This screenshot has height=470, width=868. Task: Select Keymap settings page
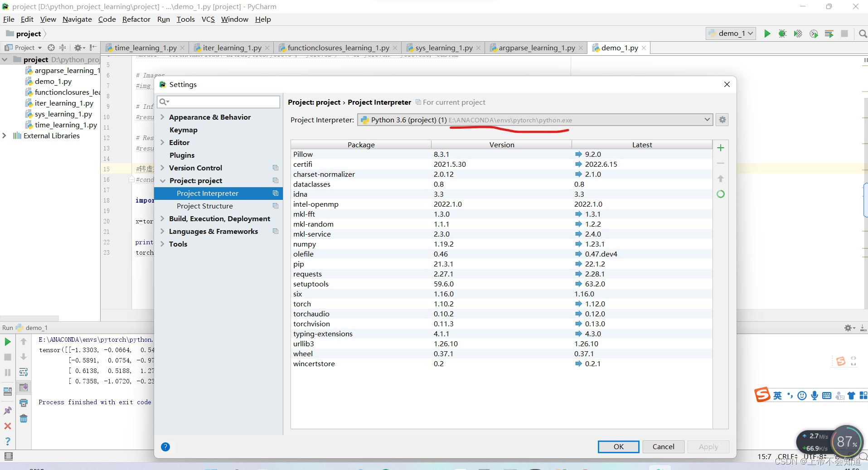coord(183,130)
